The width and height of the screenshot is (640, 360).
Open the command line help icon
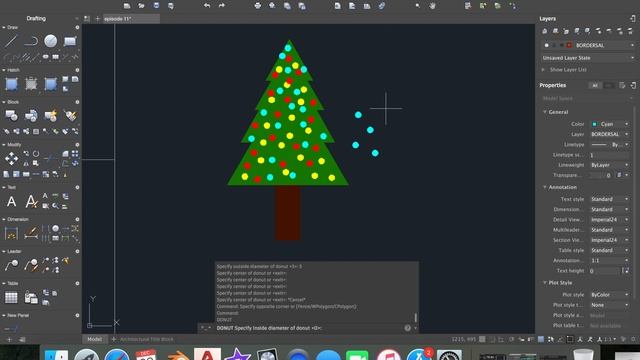coord(407,328)
